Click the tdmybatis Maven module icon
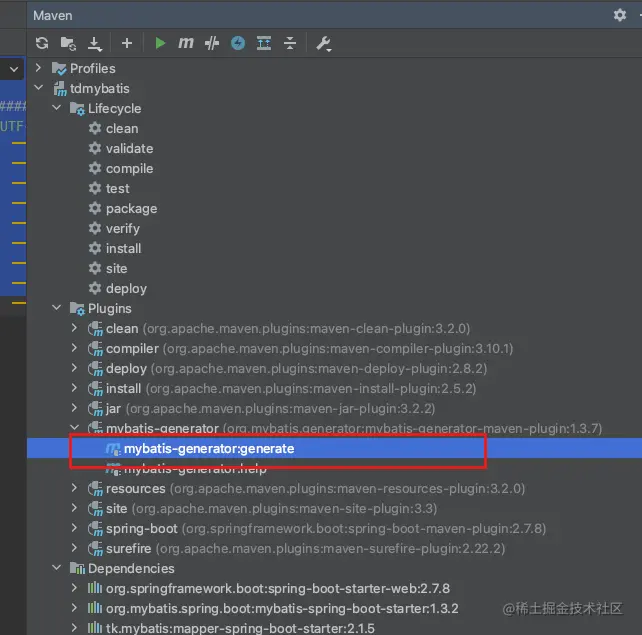Image resolution: width=642 pixels, height=635 pixels. click(x=60, y=88)
